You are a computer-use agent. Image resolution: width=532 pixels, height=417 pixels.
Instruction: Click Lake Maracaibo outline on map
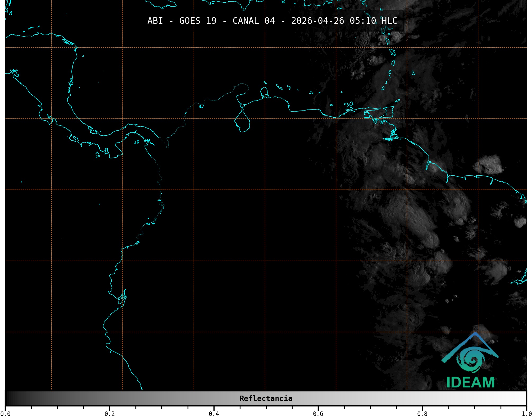coord(242,122)
